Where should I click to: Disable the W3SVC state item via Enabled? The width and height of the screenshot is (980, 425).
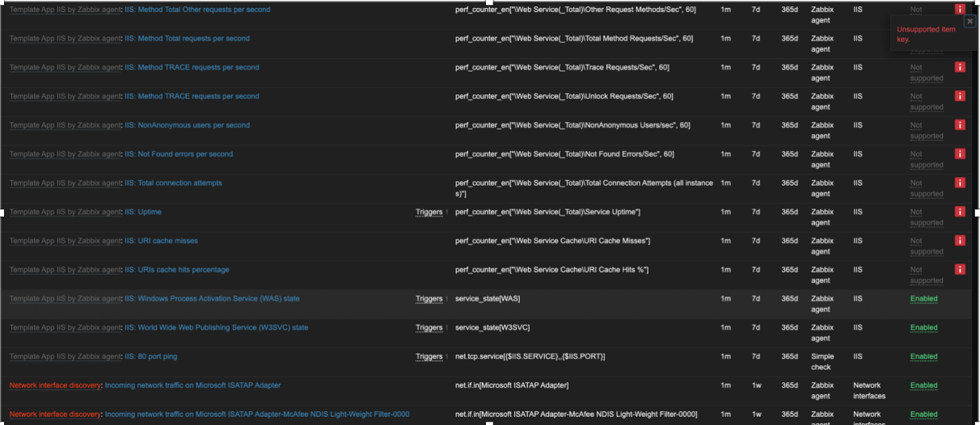click(x=923, y=328)
